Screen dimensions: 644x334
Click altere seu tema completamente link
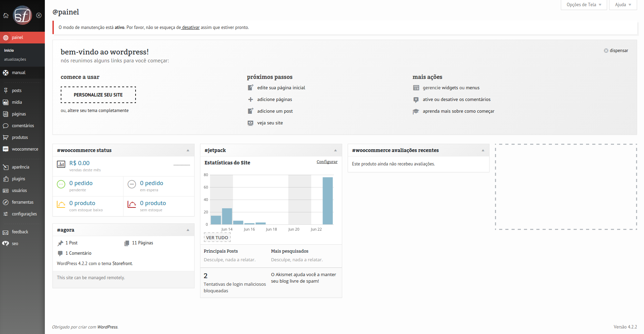tap(98, 111)
